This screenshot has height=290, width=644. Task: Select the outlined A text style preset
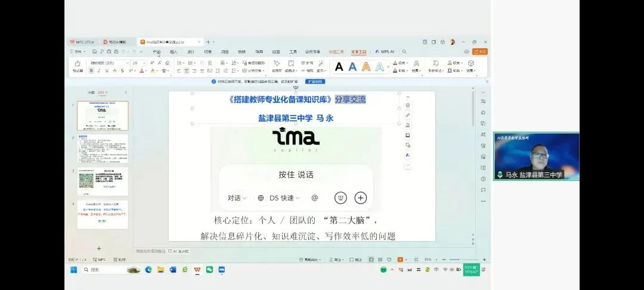click(x=380, y=67)
